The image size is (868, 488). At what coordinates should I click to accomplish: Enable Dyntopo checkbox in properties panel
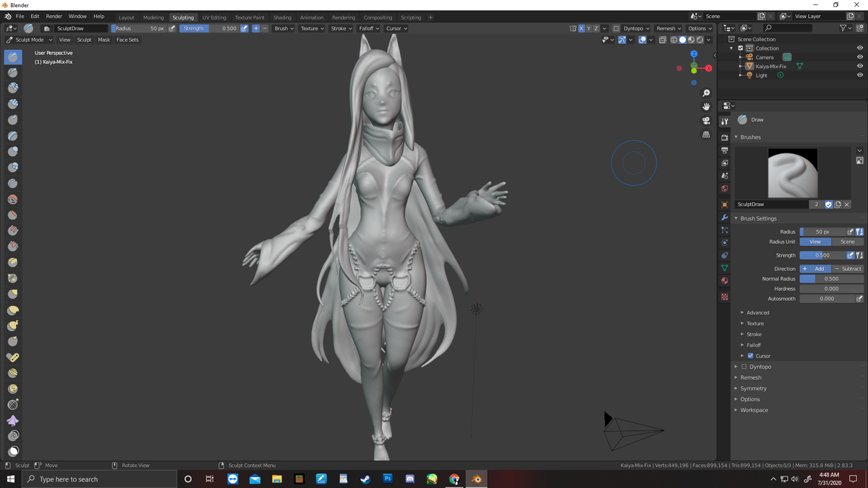(x=744, y=367)
